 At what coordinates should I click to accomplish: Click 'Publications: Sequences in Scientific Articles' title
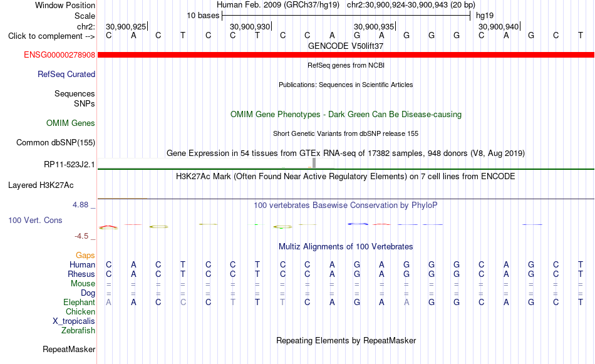click(346, 85)
